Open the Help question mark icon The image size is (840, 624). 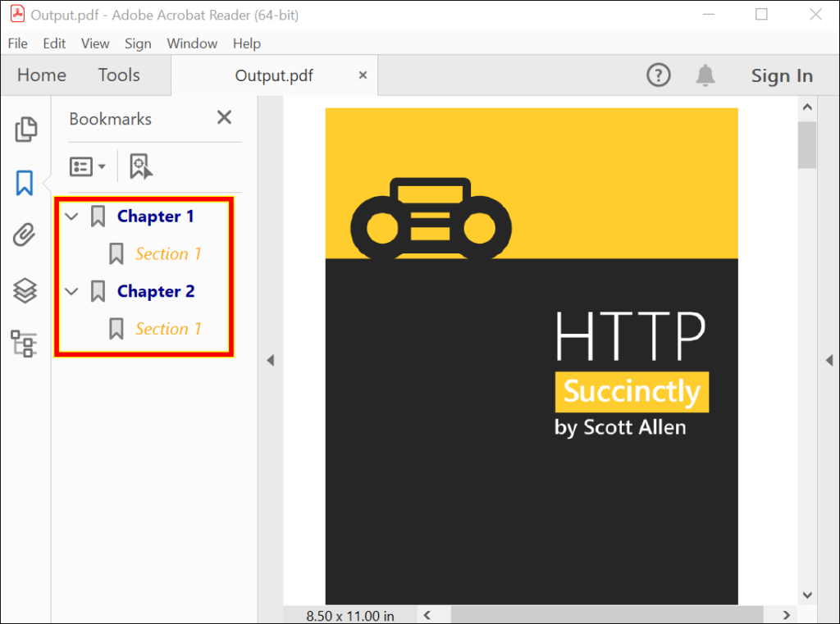point(658,75)
